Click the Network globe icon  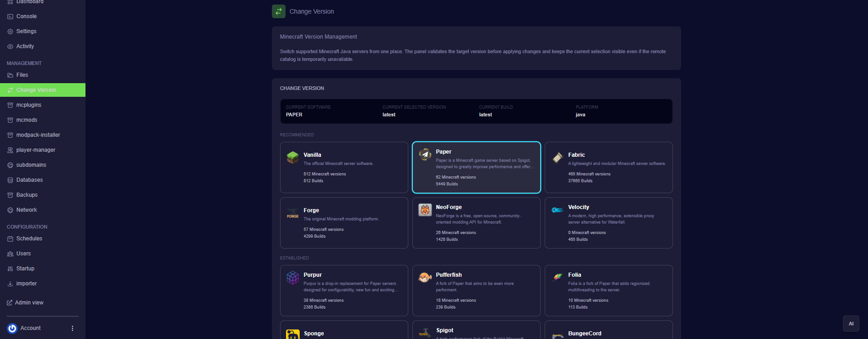(10, 210)
